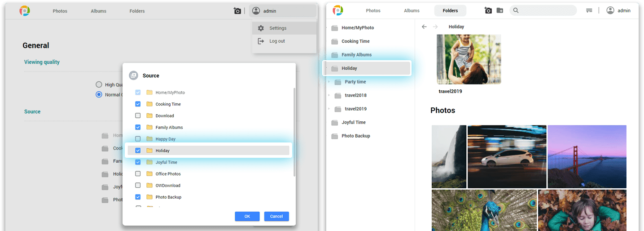Cancel the Source dialog
The image size is (644, 231).
click(x=276, y=216)
